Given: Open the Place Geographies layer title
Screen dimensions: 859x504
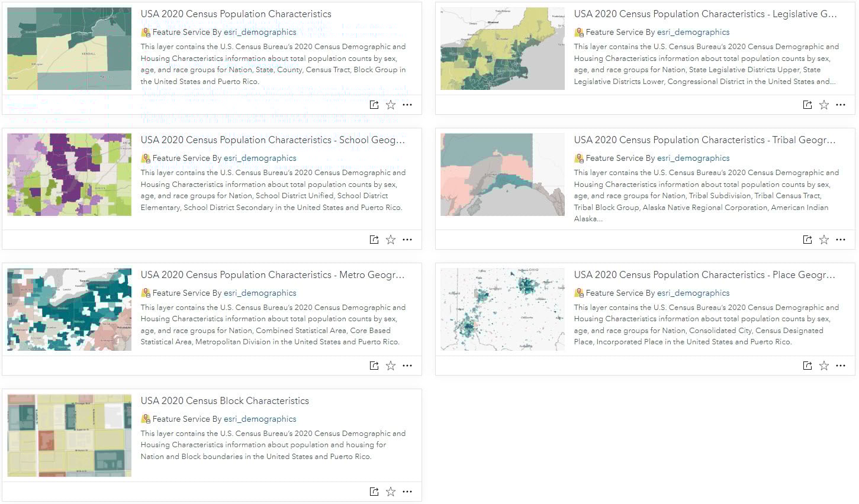Looking at the screenshot, I should pyautogui.click(x=704, y=274).
